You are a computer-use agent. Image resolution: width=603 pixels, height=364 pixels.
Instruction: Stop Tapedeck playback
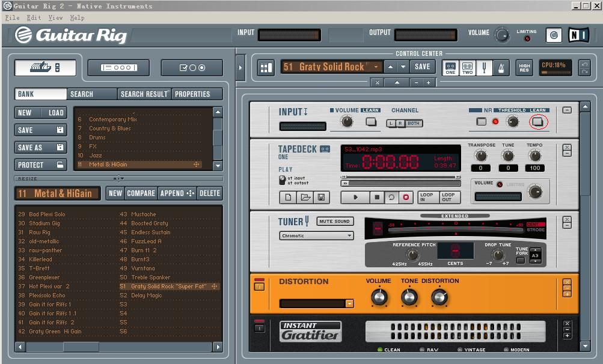pos(377,197)
